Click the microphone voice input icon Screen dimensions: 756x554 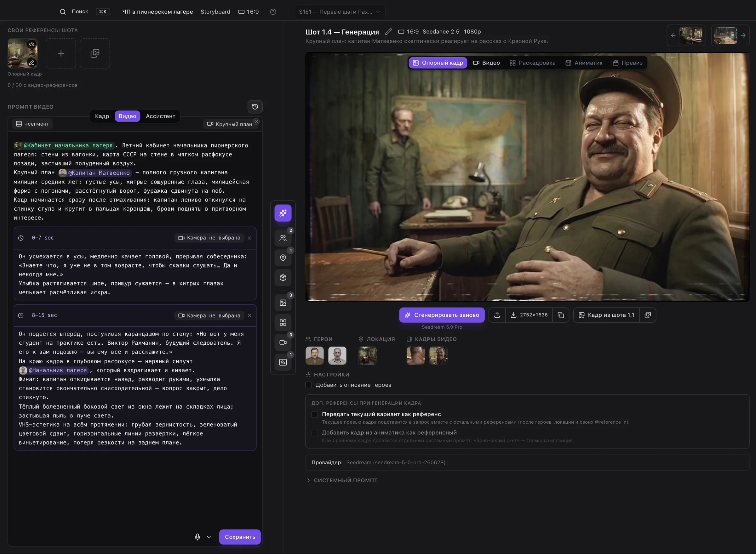[x=197, y=537]
